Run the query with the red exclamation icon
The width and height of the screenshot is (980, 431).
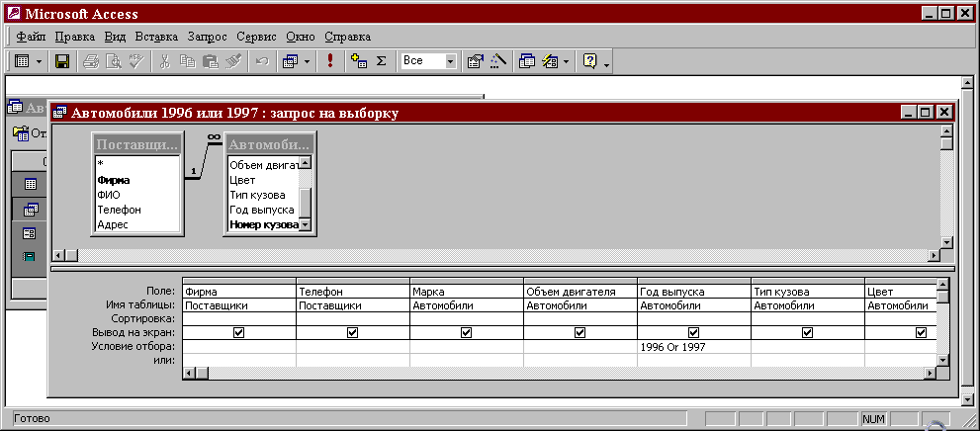(330, 61)
